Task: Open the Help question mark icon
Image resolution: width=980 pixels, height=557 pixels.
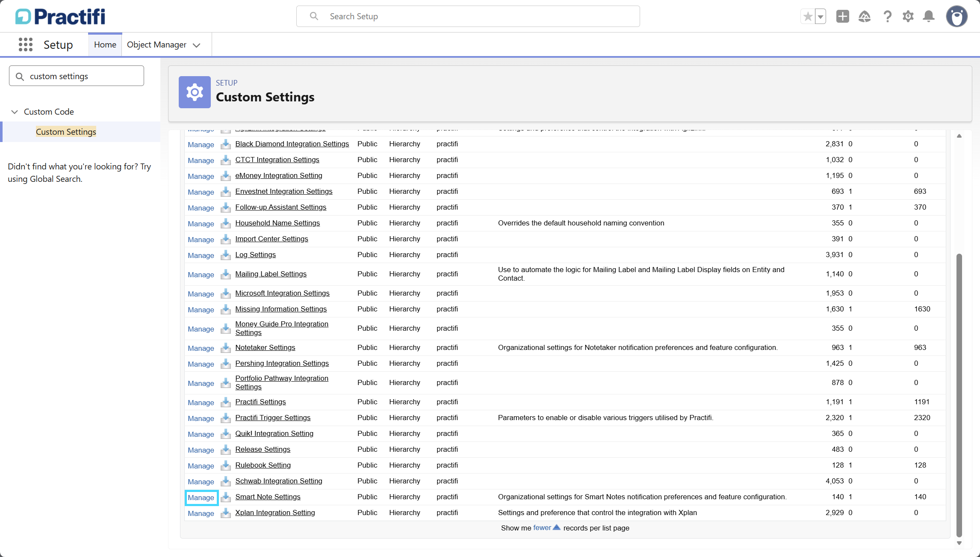Action: [888, 17]
